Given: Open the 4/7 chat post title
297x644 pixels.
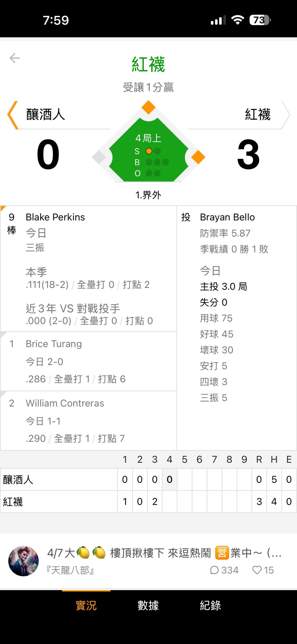Looking at the screenshot, I should click(164, 553).
